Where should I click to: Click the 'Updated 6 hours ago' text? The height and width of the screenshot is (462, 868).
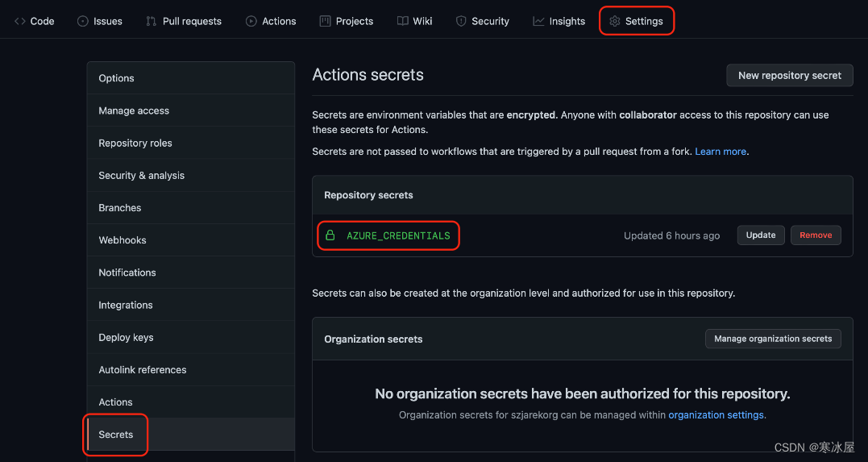pos(671,236)
